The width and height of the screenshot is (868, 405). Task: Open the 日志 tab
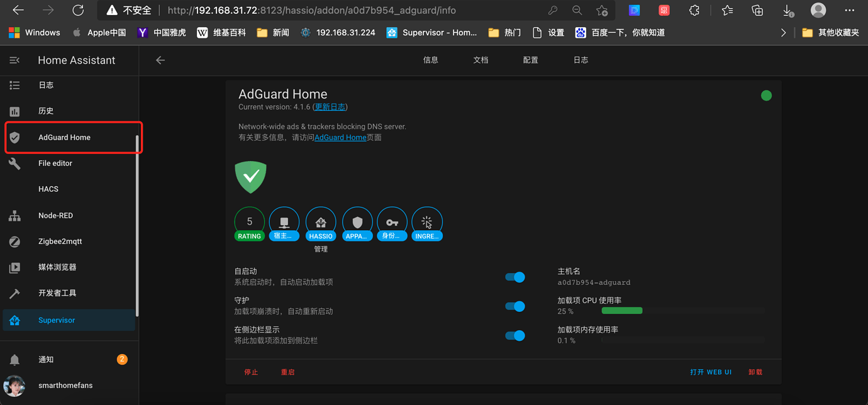click(581, 60)
